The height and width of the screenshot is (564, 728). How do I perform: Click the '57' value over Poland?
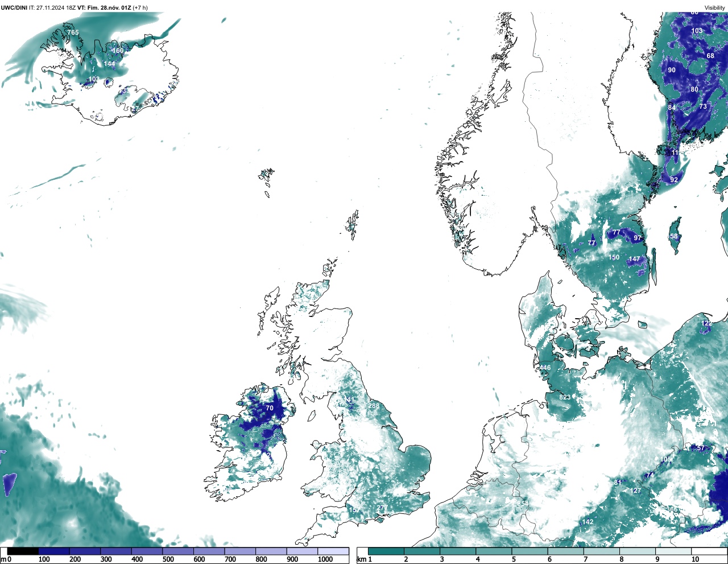click(x=701, y=448)
